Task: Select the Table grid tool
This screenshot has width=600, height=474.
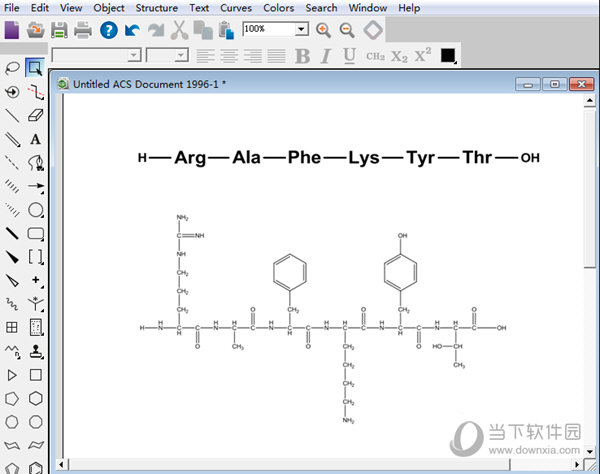Action: coord(12,327)
